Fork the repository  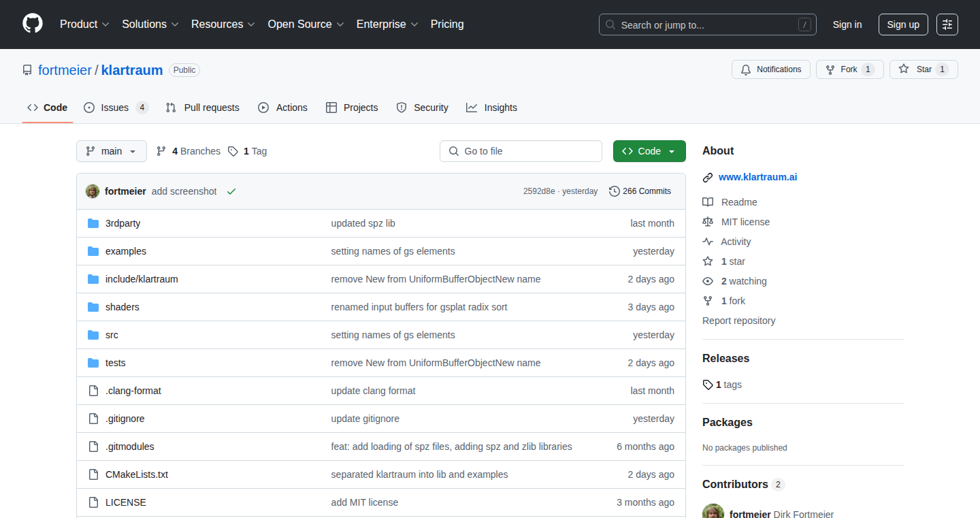tap(850, 69)
